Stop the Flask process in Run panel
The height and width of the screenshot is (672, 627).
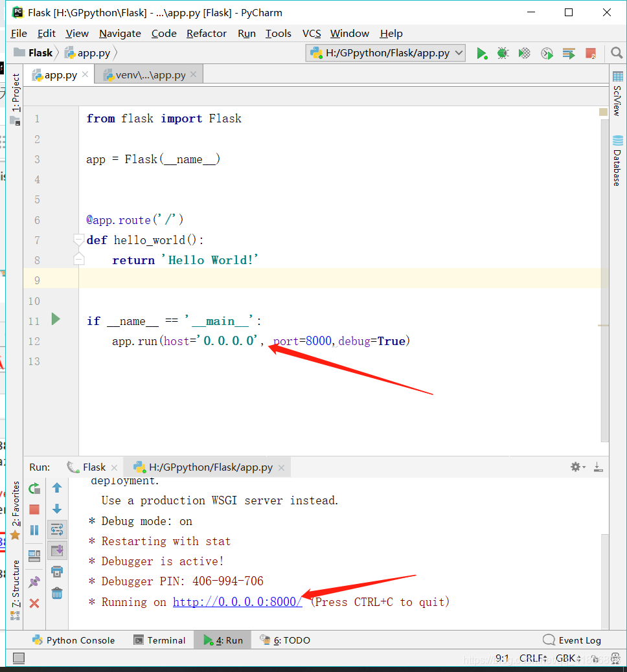[34, 509]
